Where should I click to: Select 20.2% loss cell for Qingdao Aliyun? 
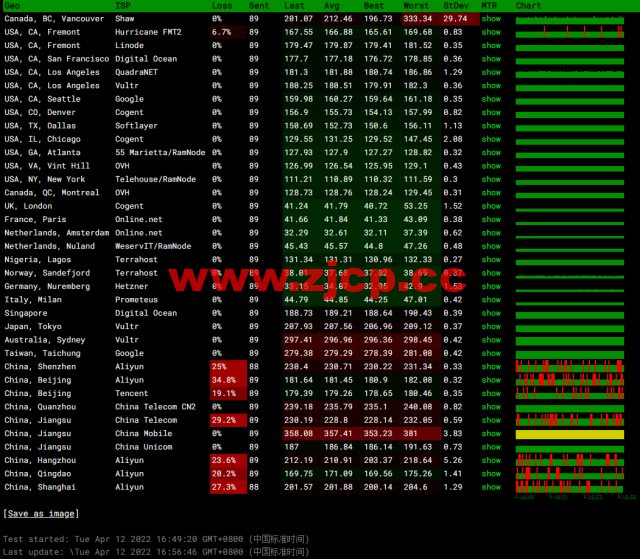(229, 474)
